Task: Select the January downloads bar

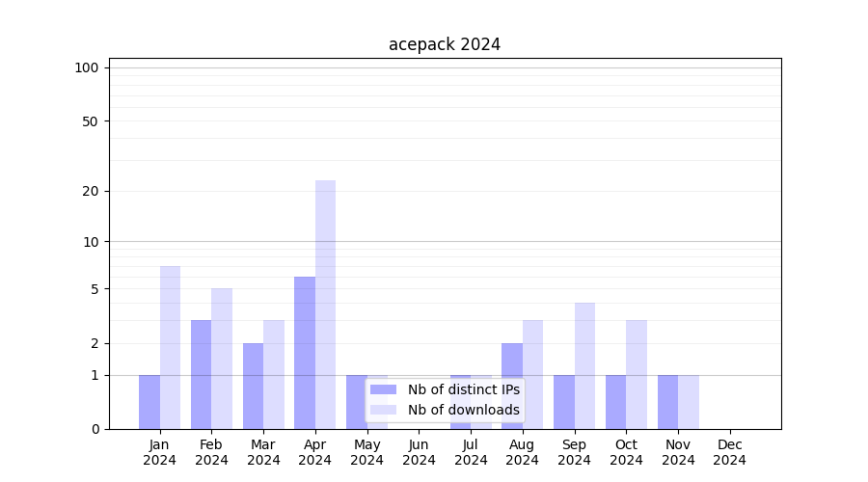Action: coord(170,347)
